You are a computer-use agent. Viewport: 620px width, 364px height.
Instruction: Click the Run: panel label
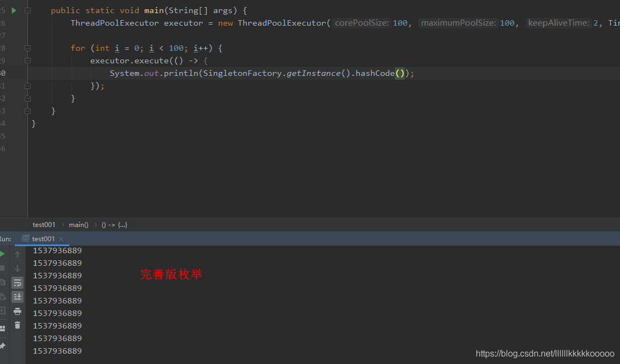coord(5,238)
